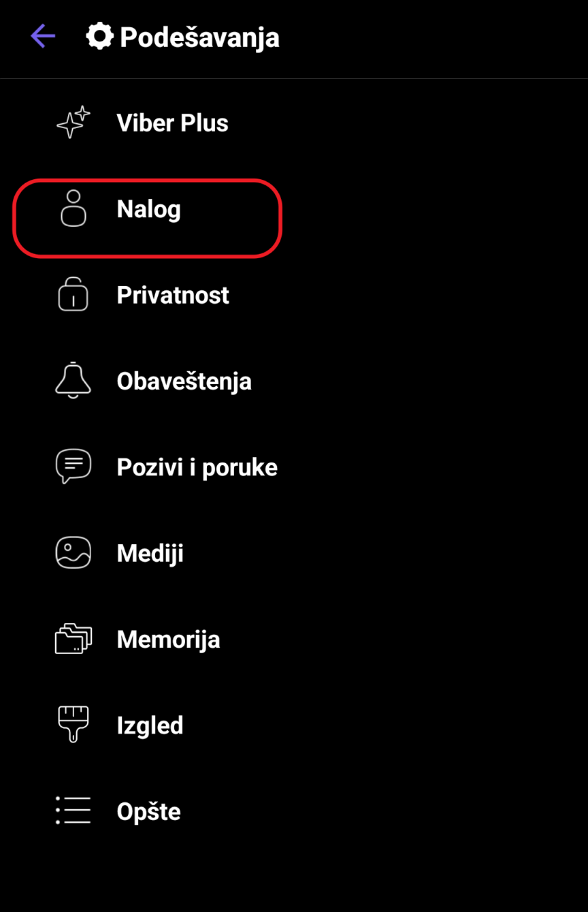Click the Privatnost padlock icon

(73, 295)
